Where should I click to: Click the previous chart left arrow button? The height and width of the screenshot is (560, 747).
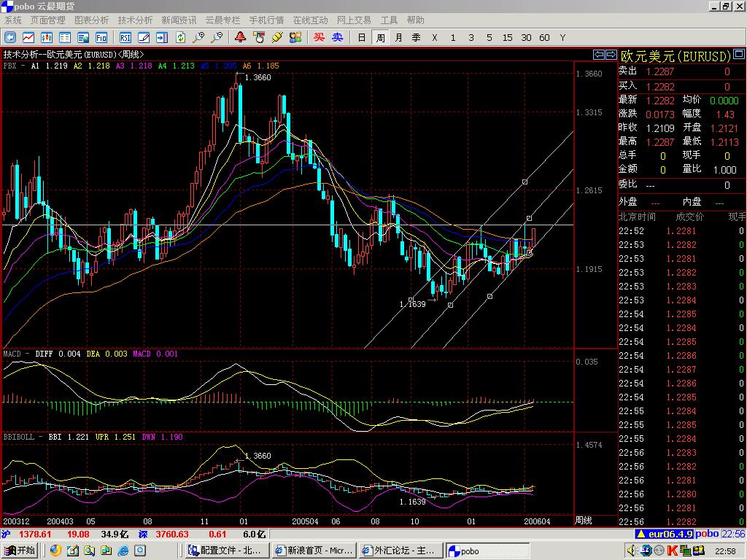[x=599, y=54]
